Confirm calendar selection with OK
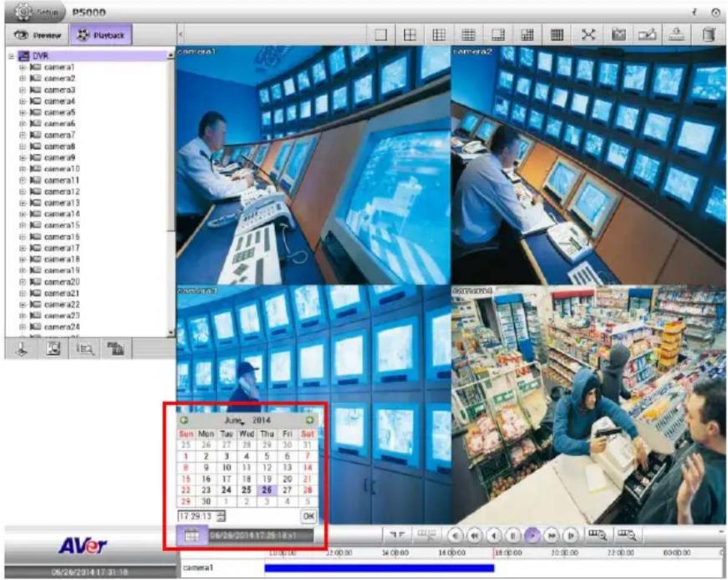The width and height of the screenshot is (728, 580). pos(309,516)
